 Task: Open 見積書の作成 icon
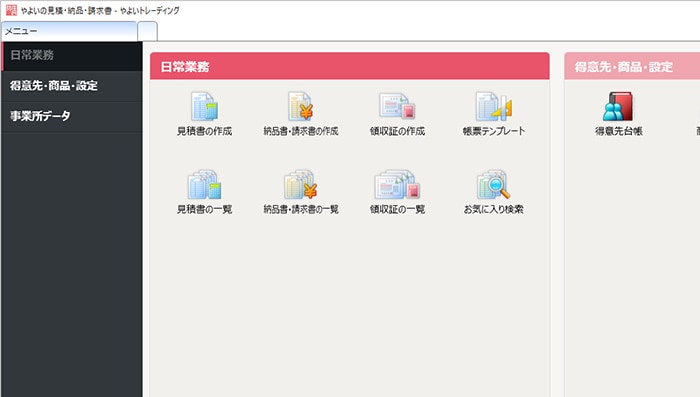click(x=204, y=107)
